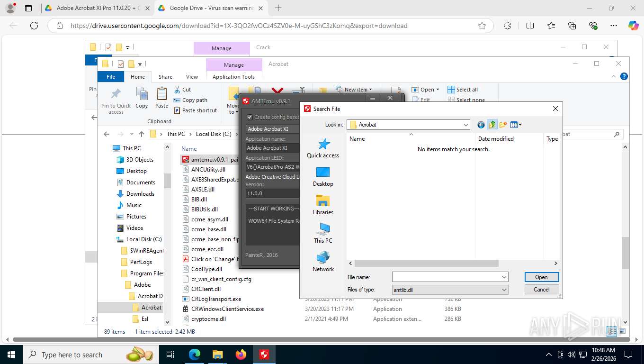This screenshot has width=644, height=364.
Task: Click This PC breadcrumb in address bar
Action: [x=176, y=134]
